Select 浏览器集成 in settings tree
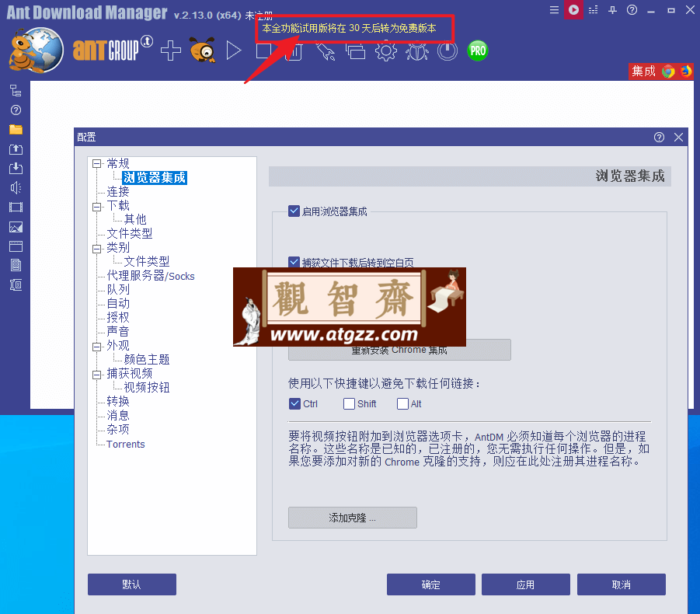 click(155, 177)
